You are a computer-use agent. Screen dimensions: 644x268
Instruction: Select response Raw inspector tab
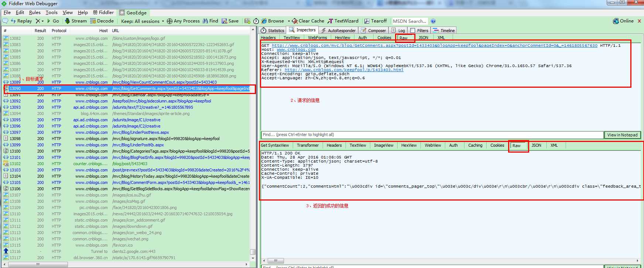[x=517, y=146]
